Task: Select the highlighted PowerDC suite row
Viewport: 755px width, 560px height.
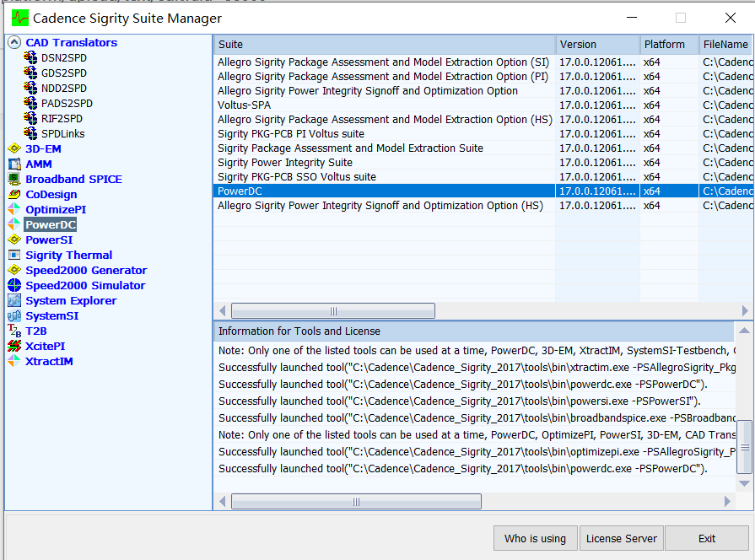Action: [484, 191]
